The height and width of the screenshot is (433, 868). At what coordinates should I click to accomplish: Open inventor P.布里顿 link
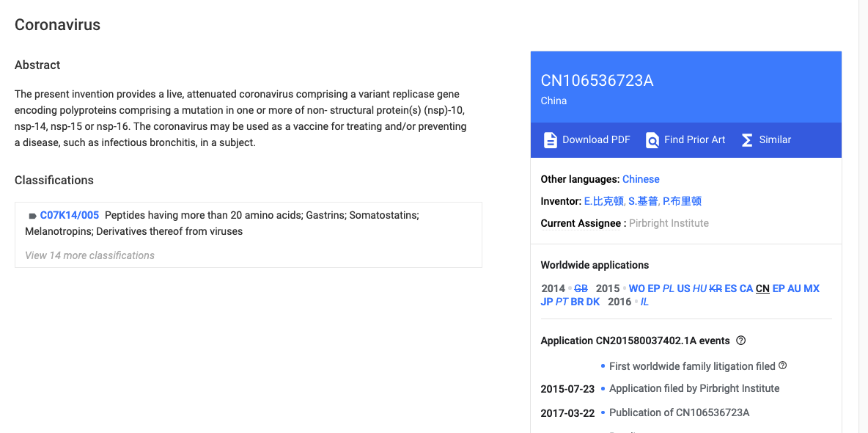[x=682, y=201]
